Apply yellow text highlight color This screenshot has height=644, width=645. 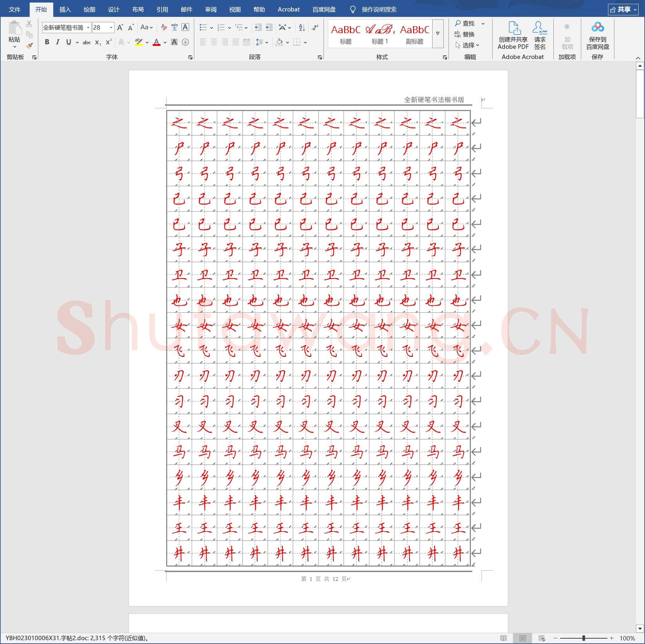[x=139, y=42]
